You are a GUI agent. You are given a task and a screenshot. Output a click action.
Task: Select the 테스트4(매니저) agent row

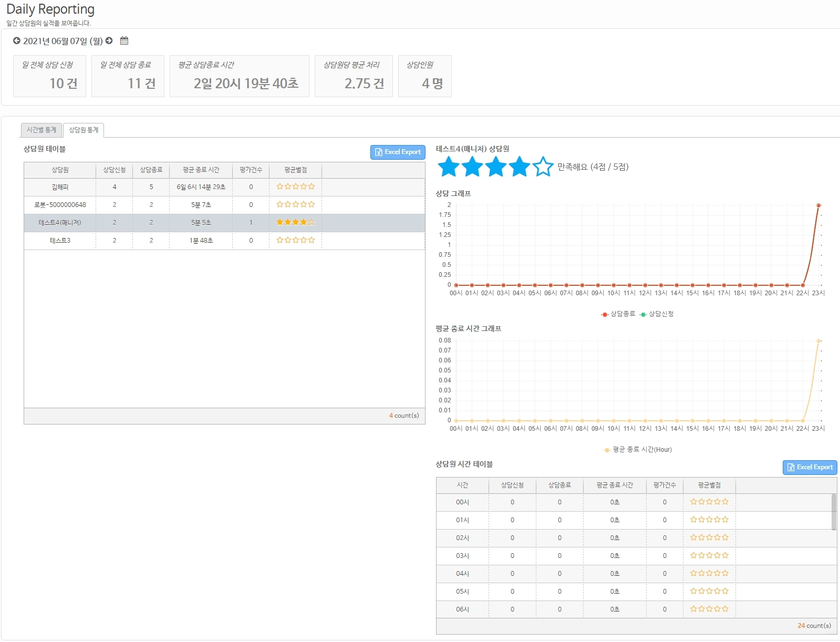point(224,223)
